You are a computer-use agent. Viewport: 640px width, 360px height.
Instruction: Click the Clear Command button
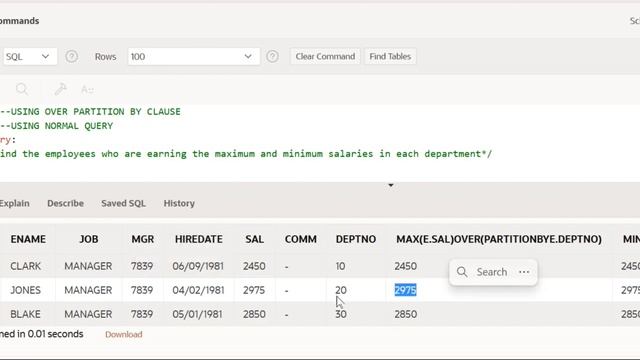(325, 56)
